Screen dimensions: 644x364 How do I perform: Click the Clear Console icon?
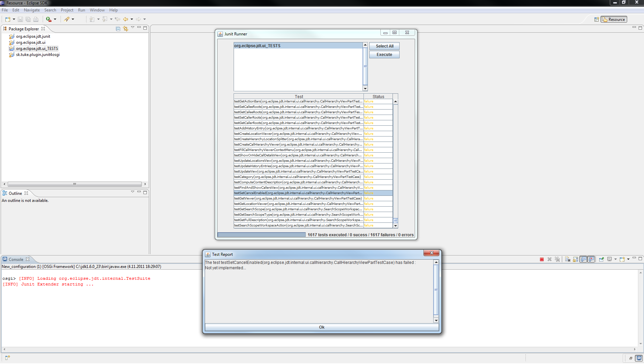click(x=568, y=259)
